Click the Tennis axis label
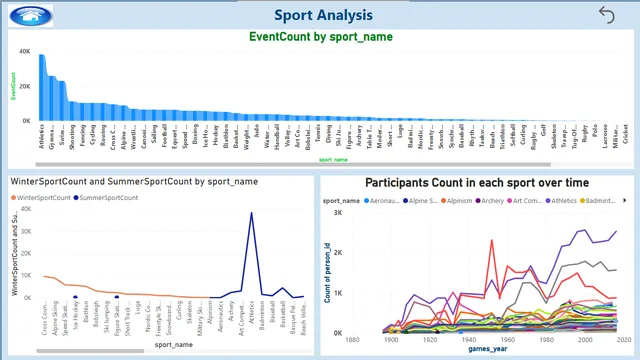640x360 pixels. 318,133
